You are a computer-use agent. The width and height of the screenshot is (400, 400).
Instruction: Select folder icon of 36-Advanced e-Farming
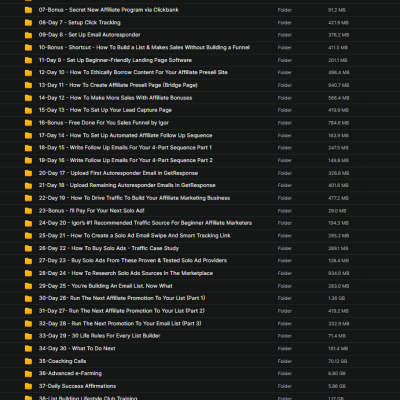[29, 374]
